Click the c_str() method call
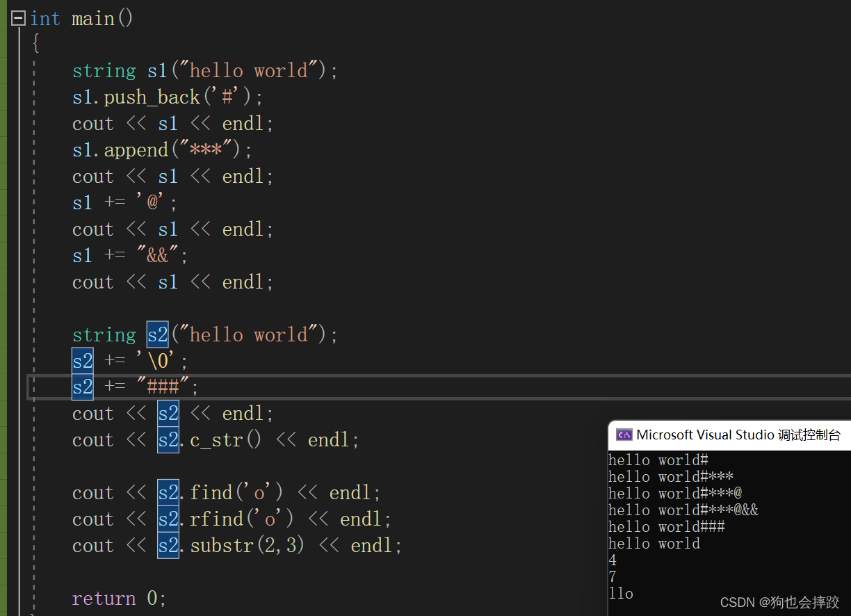The image size is (851, 616). [x=225, y=441]
